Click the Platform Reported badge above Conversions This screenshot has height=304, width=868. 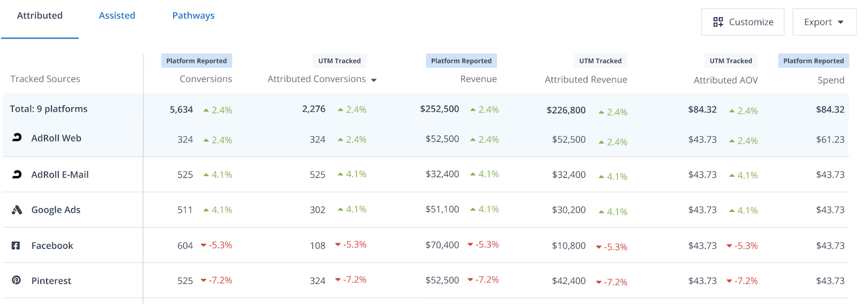(196, 61)
